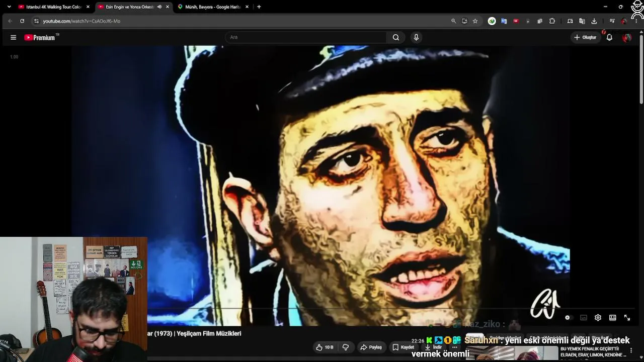Open the Extensions puzzle-piece menu
Screen dimensions: 644x362
pyautogui.click(x=552, y=21)
